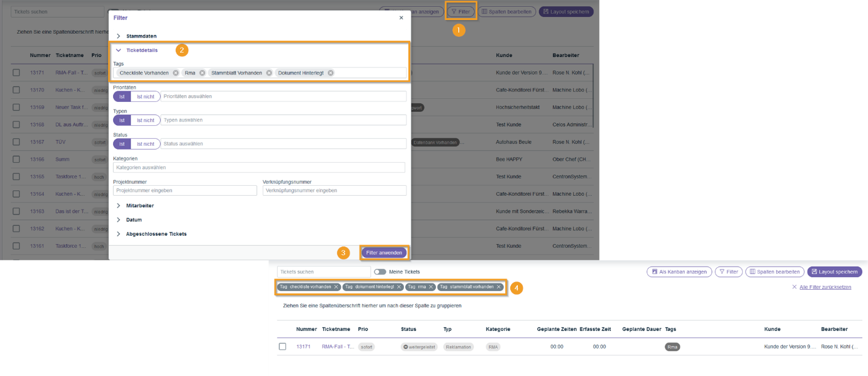Open the Status selection field
The width and height of the screenshot is (868, 376).
[283, 144]
